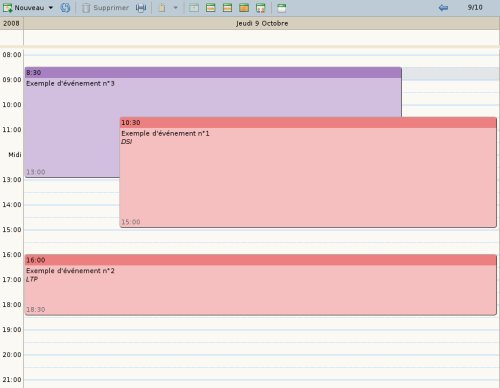Screen dimensions: 500x388
Task: Switch to the full week view icon
Action: (x=227, y=8)
